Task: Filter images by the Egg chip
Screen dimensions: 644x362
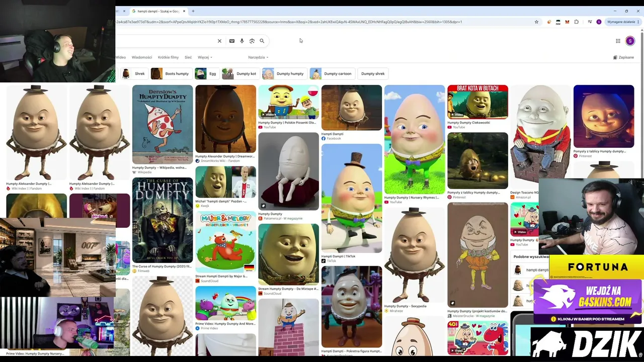Action: (206, 73)
